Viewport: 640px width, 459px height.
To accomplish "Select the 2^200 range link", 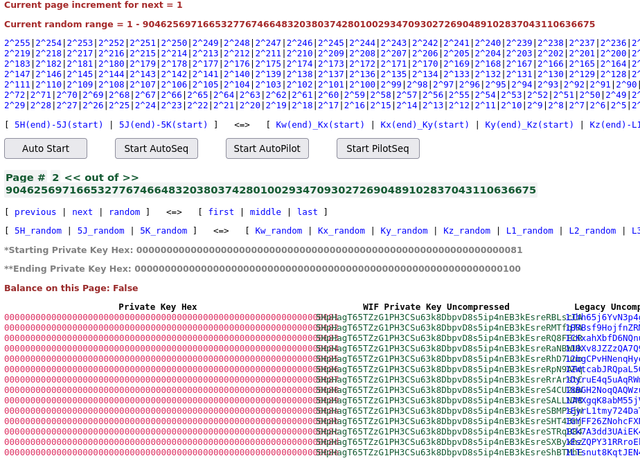I will 613,53.
